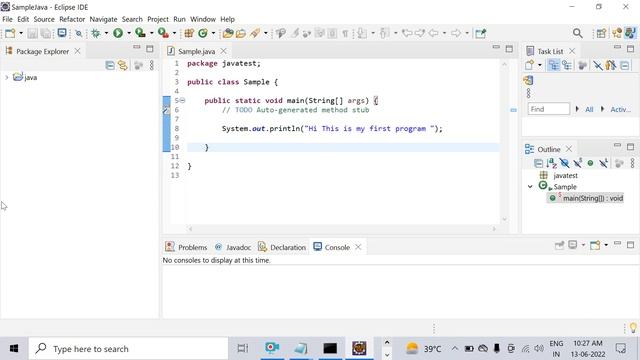Select the Problems tab
The width and height of the screenshot is (640, 360).
click(x=186, y=247)
